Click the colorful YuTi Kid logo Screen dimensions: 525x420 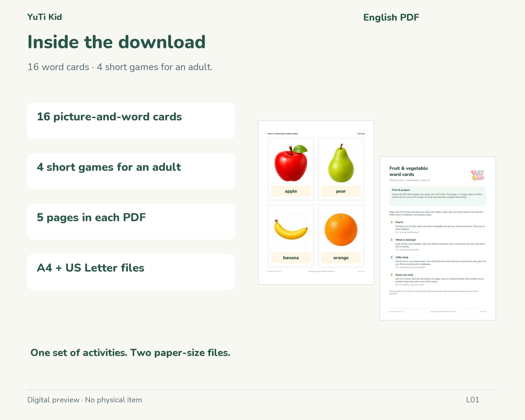click(x=478, y=175)
